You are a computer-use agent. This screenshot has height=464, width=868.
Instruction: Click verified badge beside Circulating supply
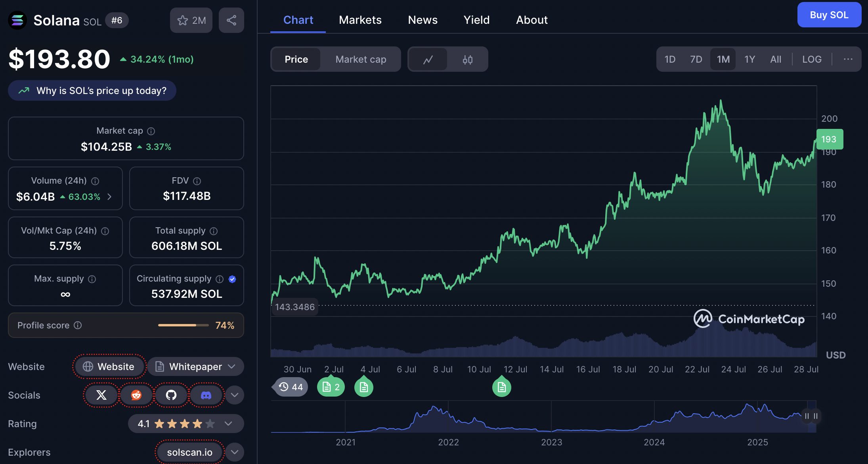coord(233,279)
